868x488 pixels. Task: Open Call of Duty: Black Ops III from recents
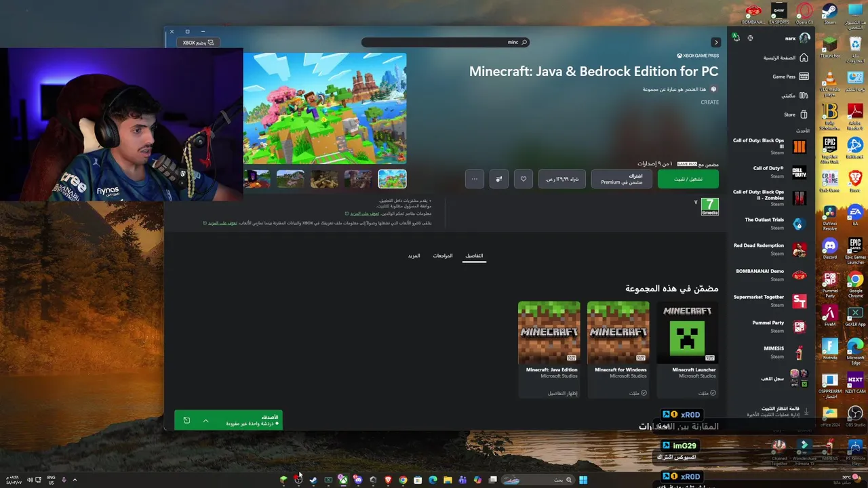(769, 146)
